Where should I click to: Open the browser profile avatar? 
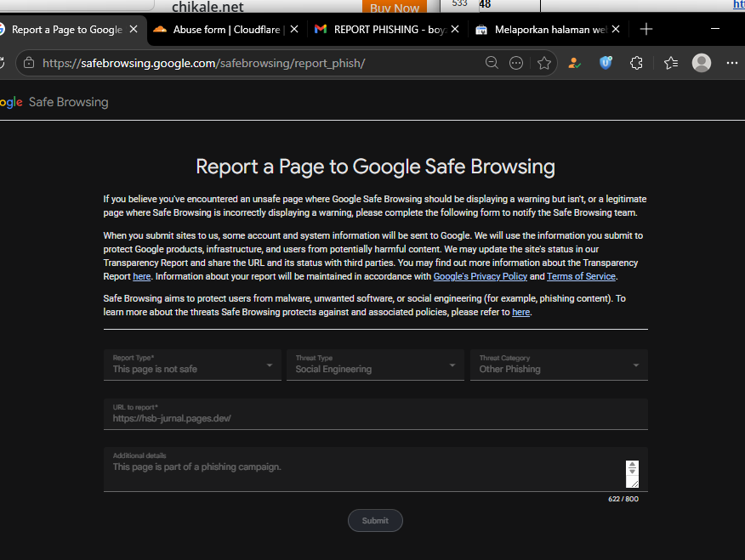(x=702, y=63)
